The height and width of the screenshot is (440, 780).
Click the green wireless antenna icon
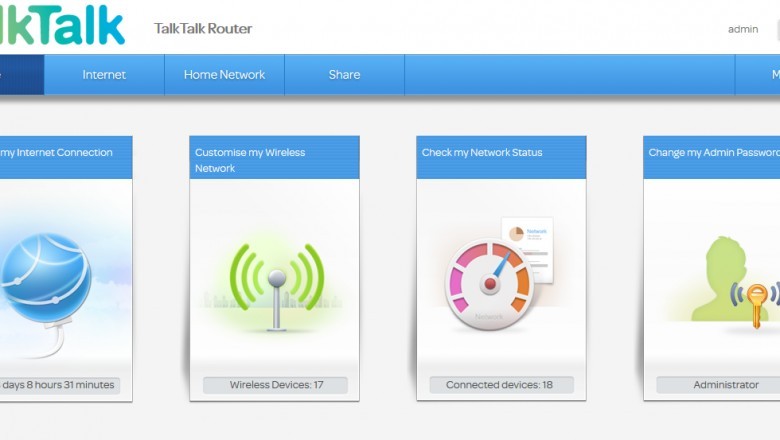coord(277,285)
